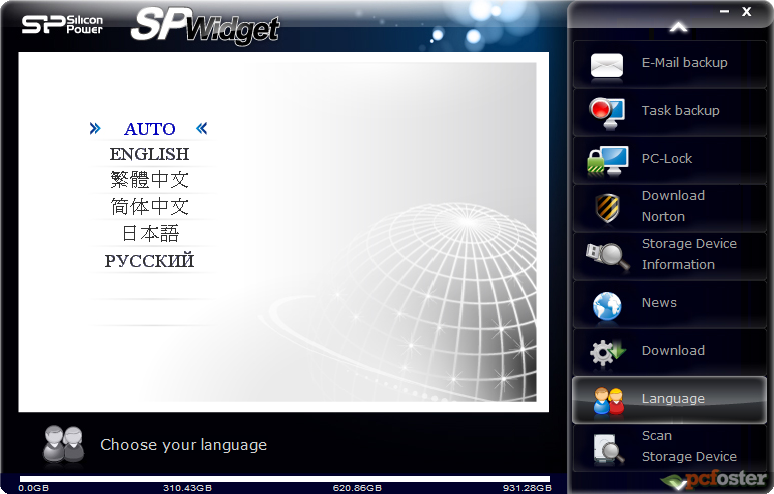This screenshot has height=494, width=774.
Task: Select the Language menu entry
Action: (669, 400)
